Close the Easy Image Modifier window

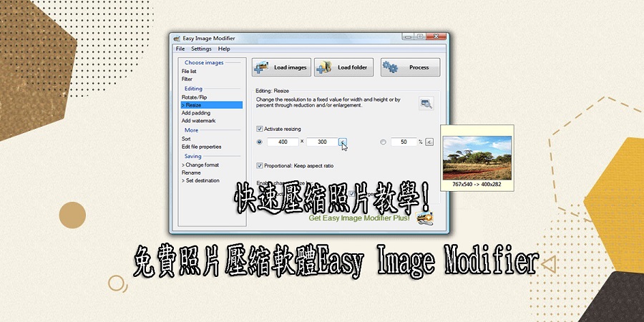(435, 37)
